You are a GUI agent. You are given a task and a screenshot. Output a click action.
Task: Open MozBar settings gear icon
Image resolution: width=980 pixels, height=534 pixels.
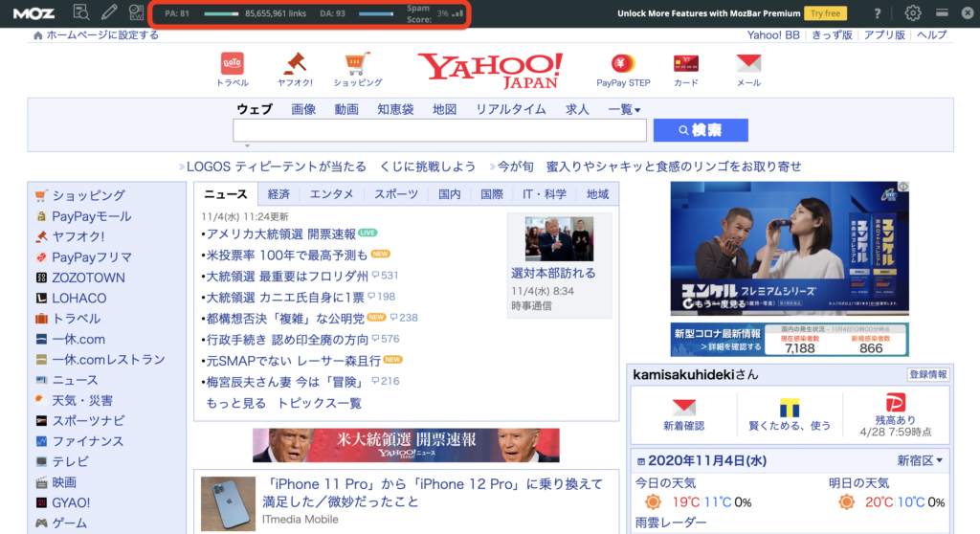coord(912,12)
